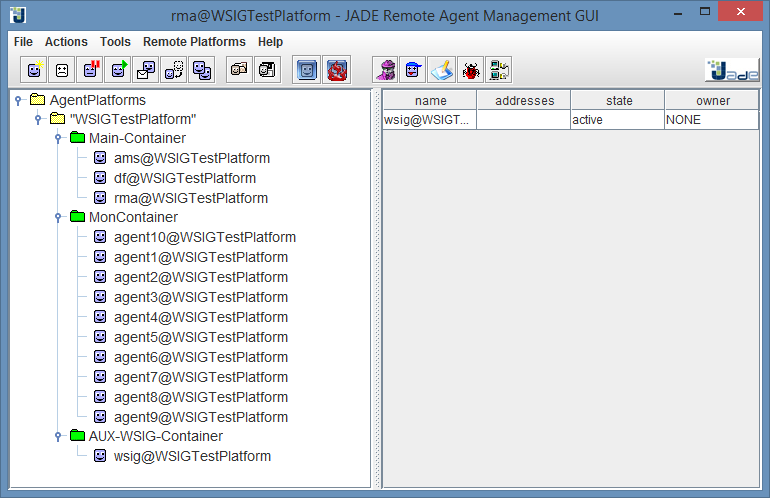The width and height of the screenshot is (770, 498).
Task: Click the empty addresses cell of wsig row
Action: pyautogui.click(x=523, y=120)
